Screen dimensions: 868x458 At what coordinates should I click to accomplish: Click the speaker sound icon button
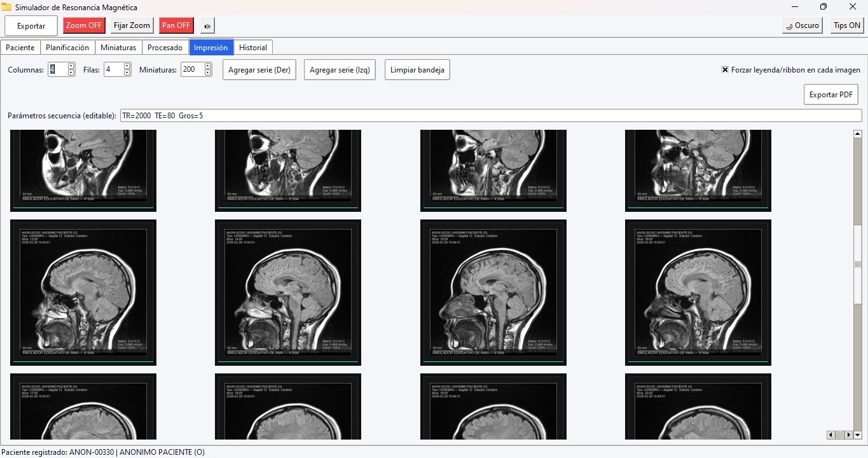207,25
